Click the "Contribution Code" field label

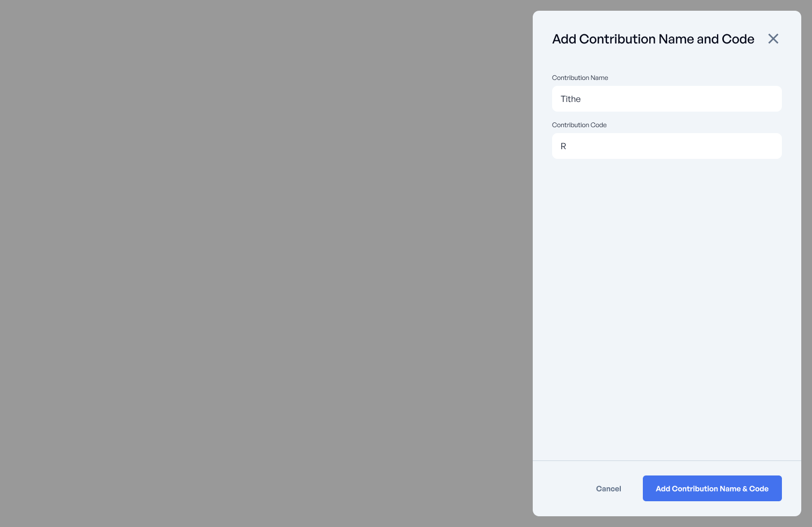[579, 125]
